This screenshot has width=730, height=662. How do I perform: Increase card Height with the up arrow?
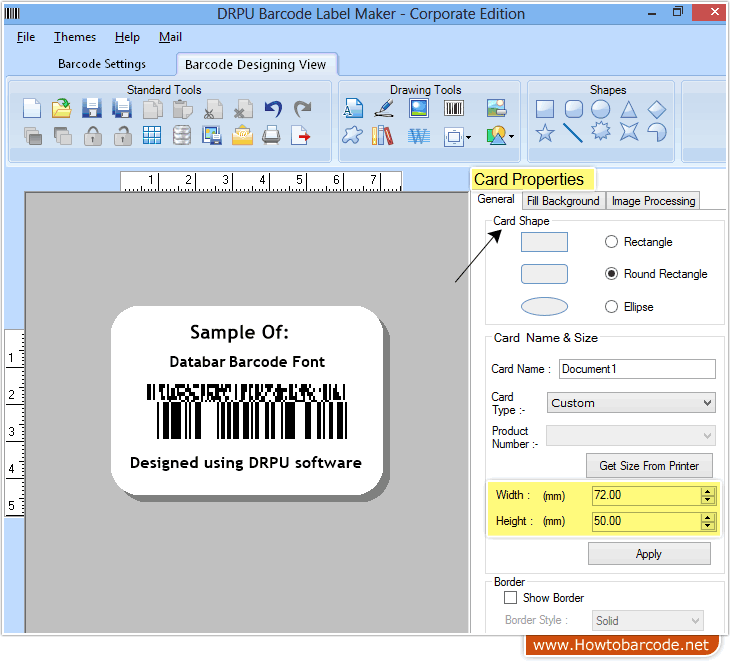click(708, 517)
